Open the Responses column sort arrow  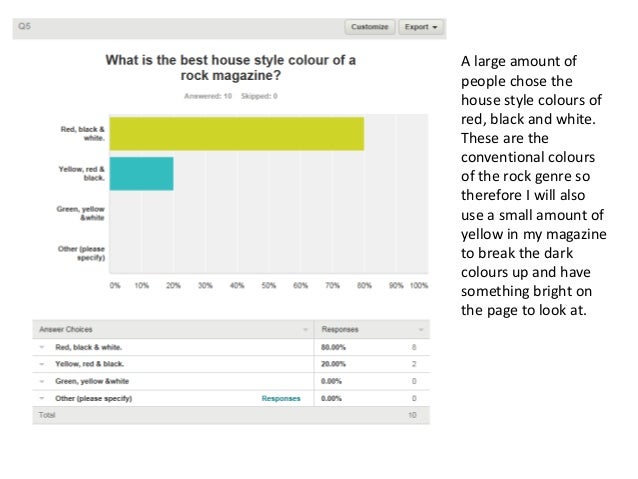421,328
